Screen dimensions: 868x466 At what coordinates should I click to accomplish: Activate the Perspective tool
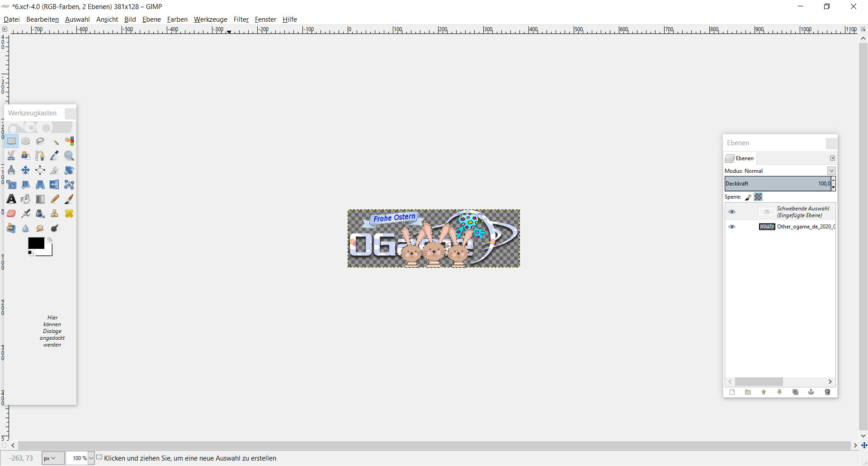coord(40,185)
